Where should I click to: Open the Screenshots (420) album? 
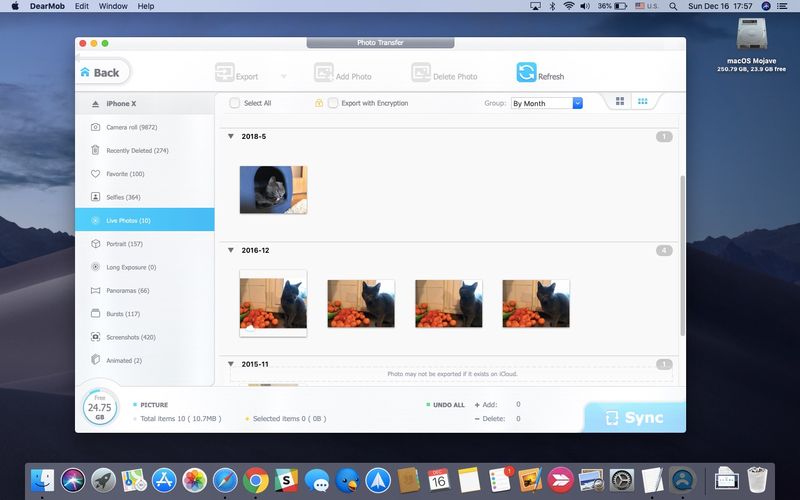point(145,337)
